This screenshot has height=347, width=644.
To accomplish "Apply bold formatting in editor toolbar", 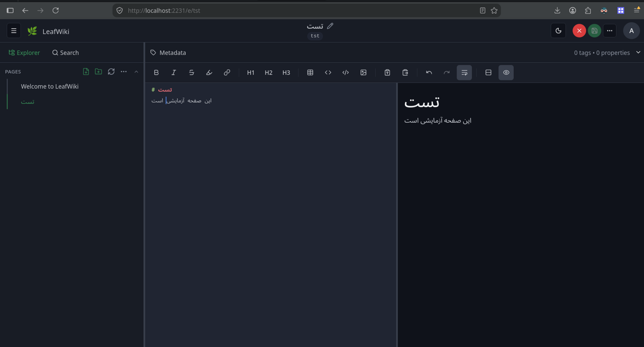I will coord(156,72).
